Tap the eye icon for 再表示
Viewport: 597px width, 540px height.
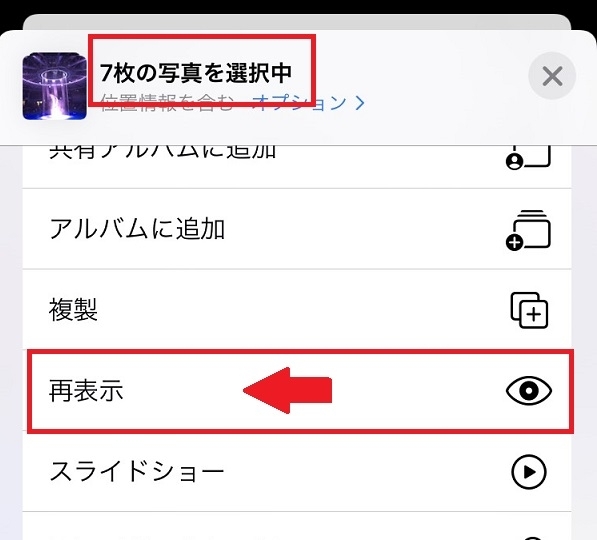[x=528, y=391]
